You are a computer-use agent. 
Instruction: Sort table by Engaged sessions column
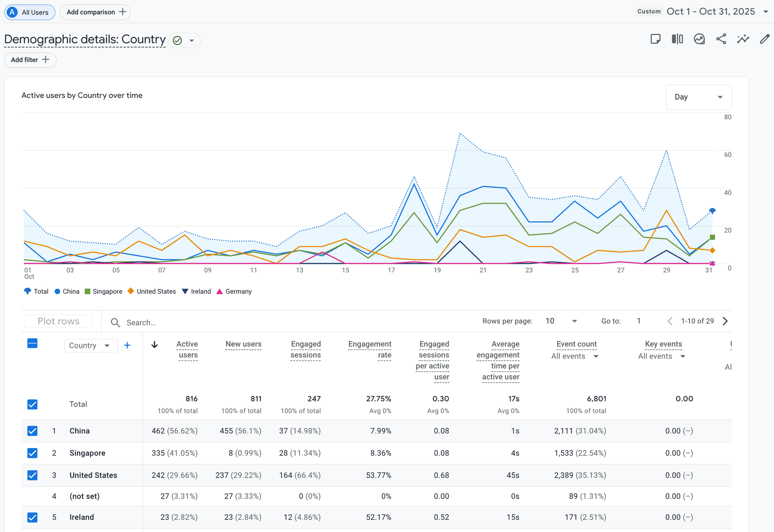[306, 349]
